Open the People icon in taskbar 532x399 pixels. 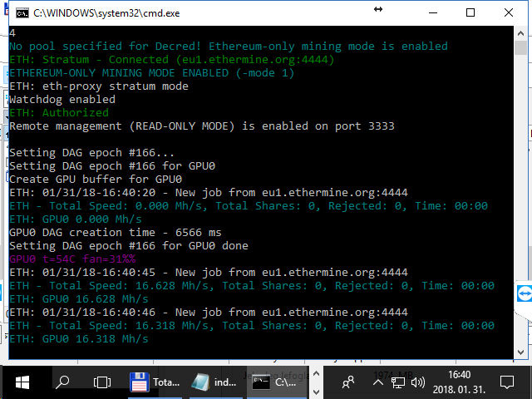(x=348, y=382)
